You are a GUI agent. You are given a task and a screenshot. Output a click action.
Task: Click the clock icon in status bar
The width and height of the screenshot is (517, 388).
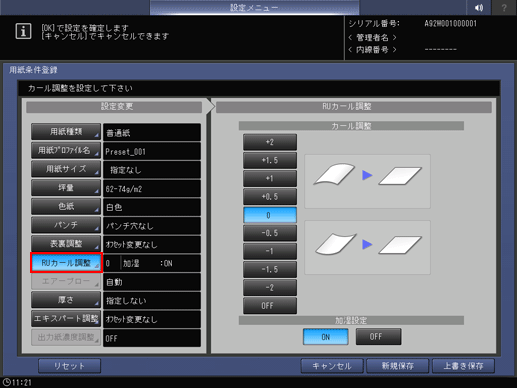point(6,382)
